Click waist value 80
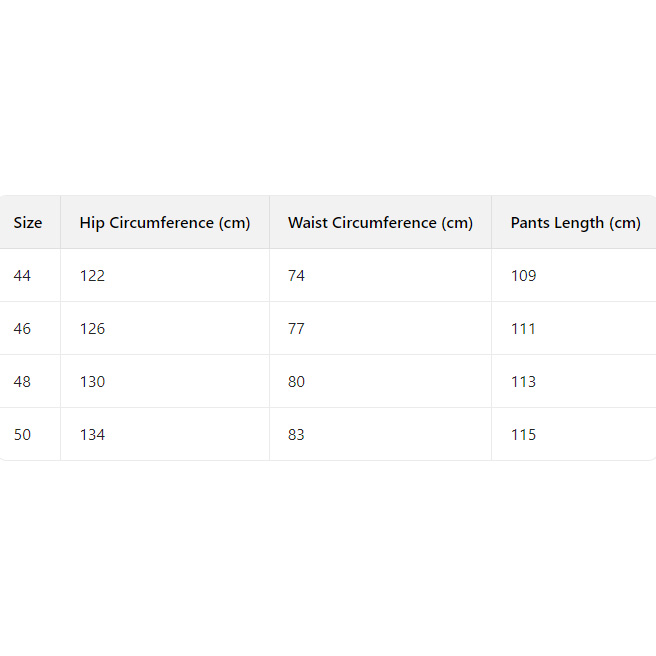The height and width of the screenshot is (656, 656). click(x=296, y=382)
